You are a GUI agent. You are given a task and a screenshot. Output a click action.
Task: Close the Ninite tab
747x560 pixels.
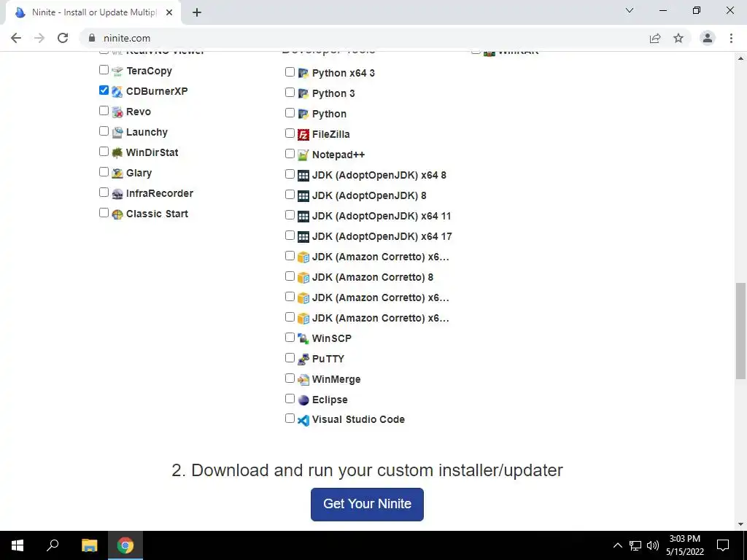pos(169,12)
